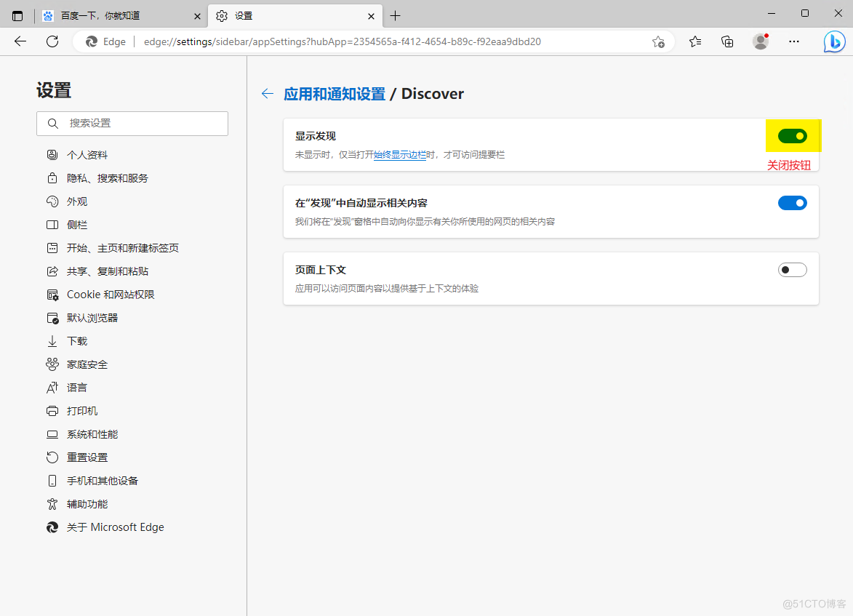The image size is (853, 616).
Task: Disable 在"发现"中自动显示相关内容 toggle
Action: pyautogui.click(x=792, y=203)
